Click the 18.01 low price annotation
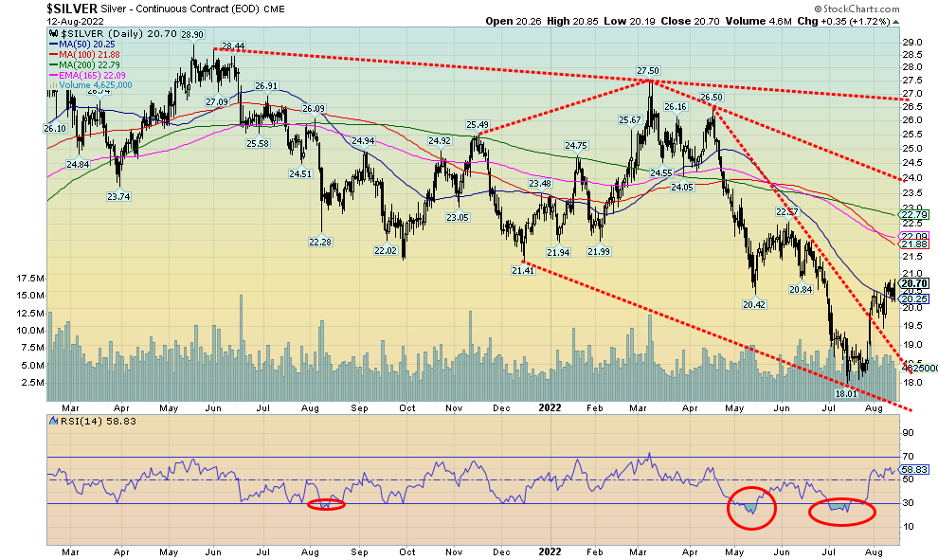Image resolution: width=938 pixels, height=560 pixels. pyautogui.click(x=845, y=392)
